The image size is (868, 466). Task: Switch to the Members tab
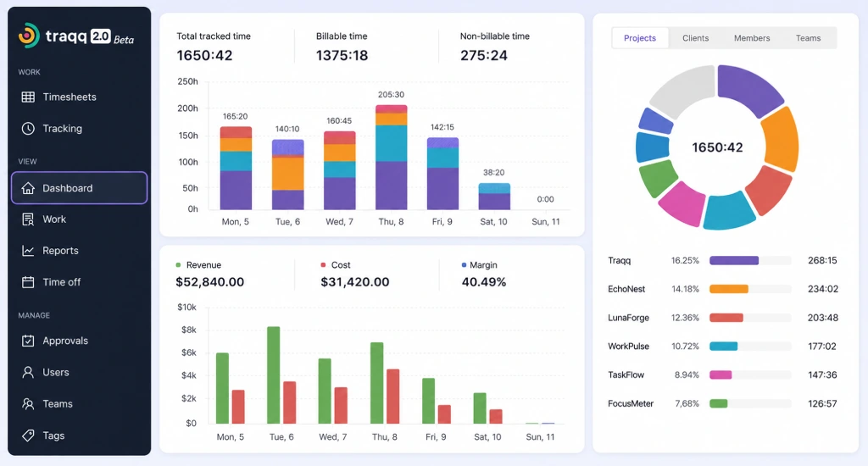pyautogui.click(x=752, y=38)
